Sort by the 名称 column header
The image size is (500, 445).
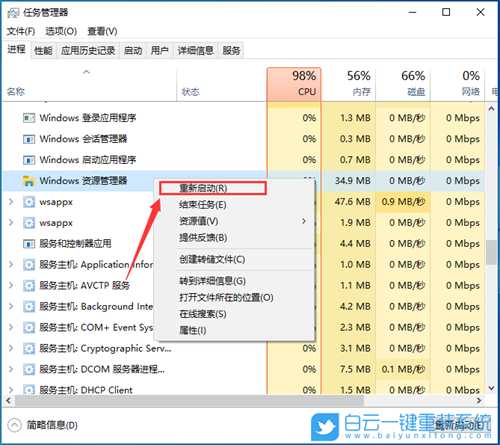click(89, 84)
